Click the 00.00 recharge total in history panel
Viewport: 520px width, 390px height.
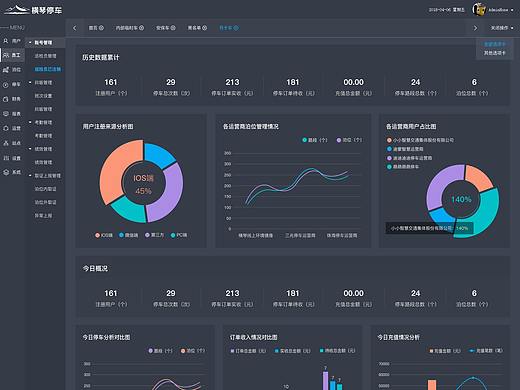[354, 87]
